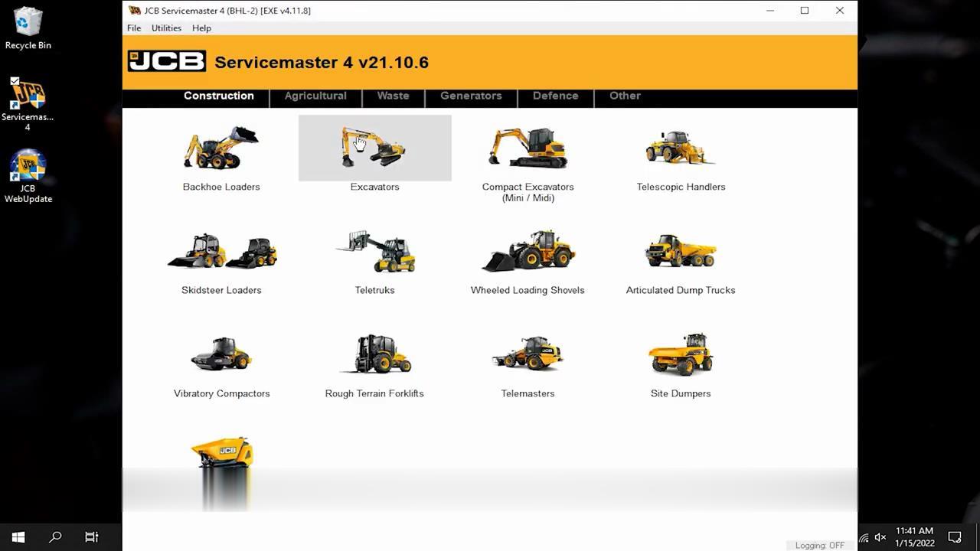The image size is (980, 551).
Task: Click the Logging: OFF status indicator
Action: click(x=819, y=545)
